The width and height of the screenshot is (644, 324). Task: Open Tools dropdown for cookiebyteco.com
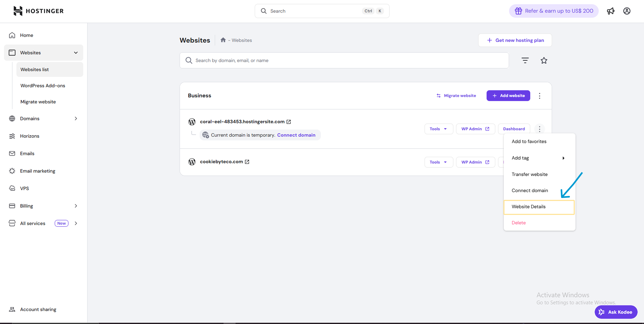438,162
